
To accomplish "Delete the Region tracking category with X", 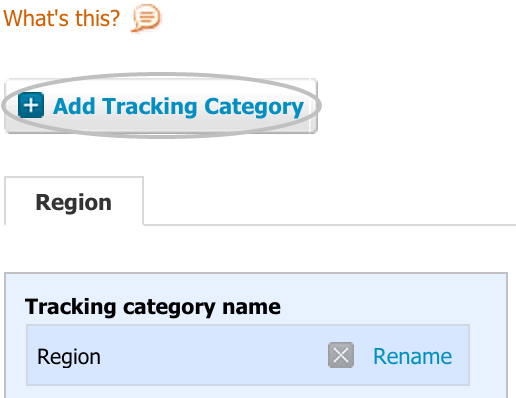I will pos(341,355).
